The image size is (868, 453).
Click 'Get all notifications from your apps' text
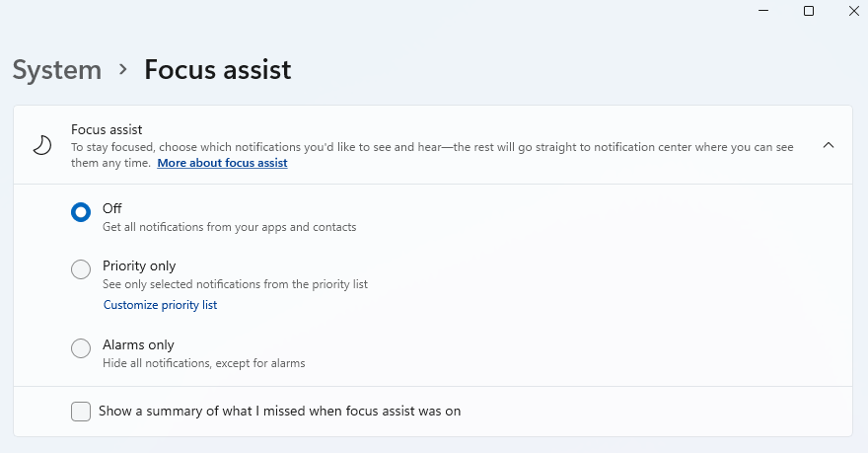point(229,227)
